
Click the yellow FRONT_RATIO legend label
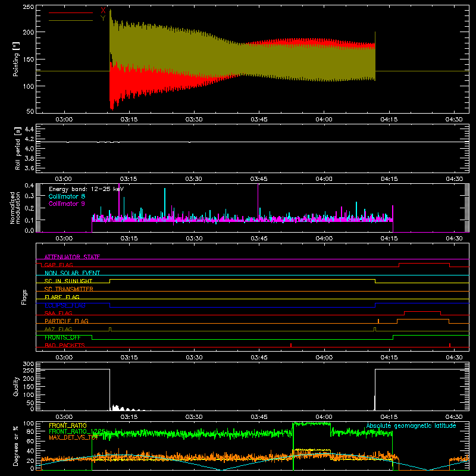point(68,425)
